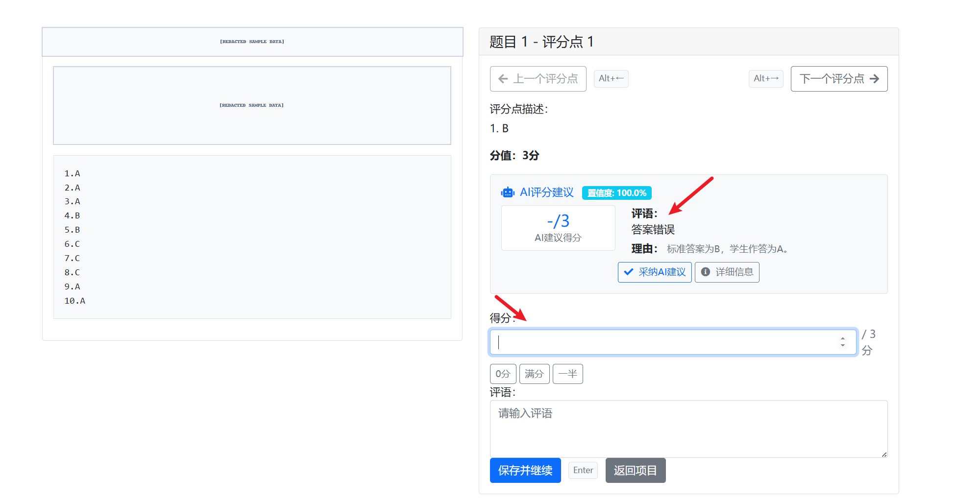This screenshot has width=980, height=501.
Task: Go to previous scoring point 上一个评分点
Action: point(538,79)
